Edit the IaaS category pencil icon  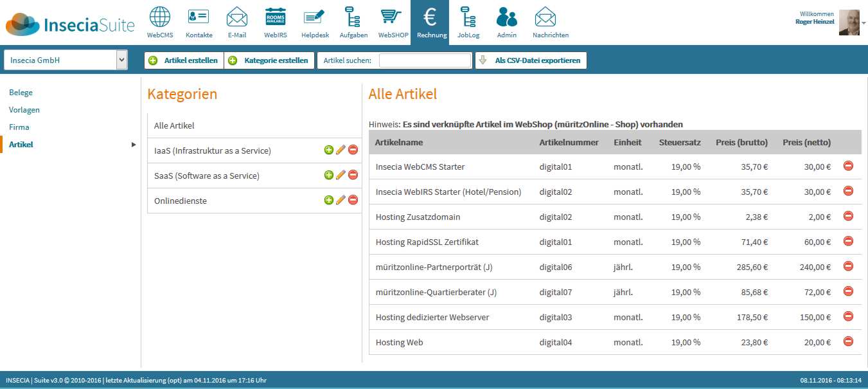[341, 150]
